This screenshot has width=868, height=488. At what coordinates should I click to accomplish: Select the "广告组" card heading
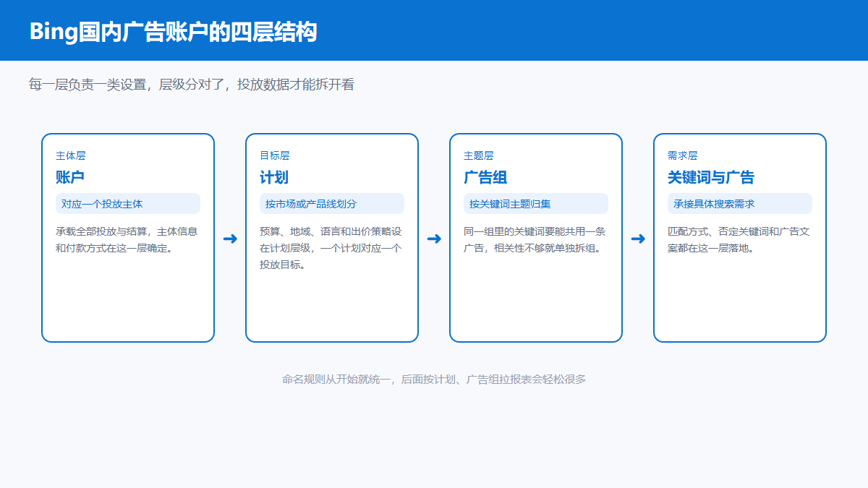(485, 177)
